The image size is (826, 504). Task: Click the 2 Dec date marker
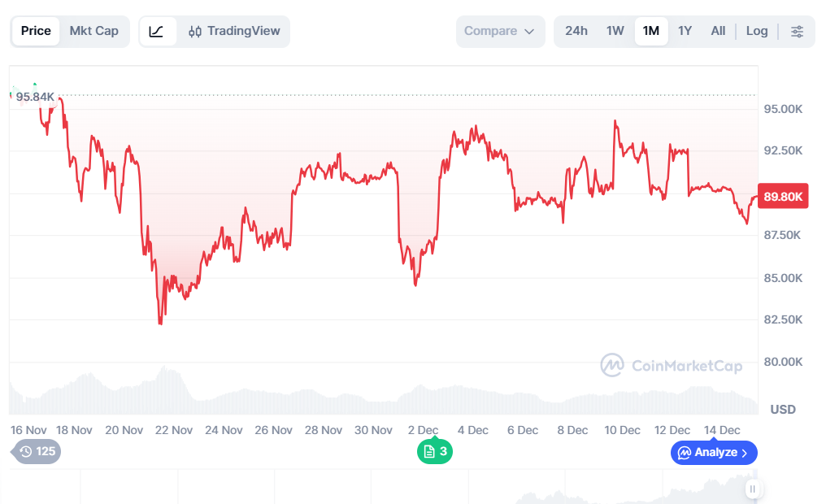coord(422,430)
